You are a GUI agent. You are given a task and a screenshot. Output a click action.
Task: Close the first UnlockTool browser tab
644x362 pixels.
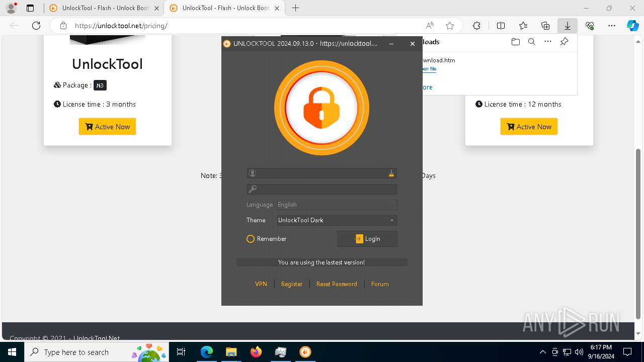pos(156,8)
